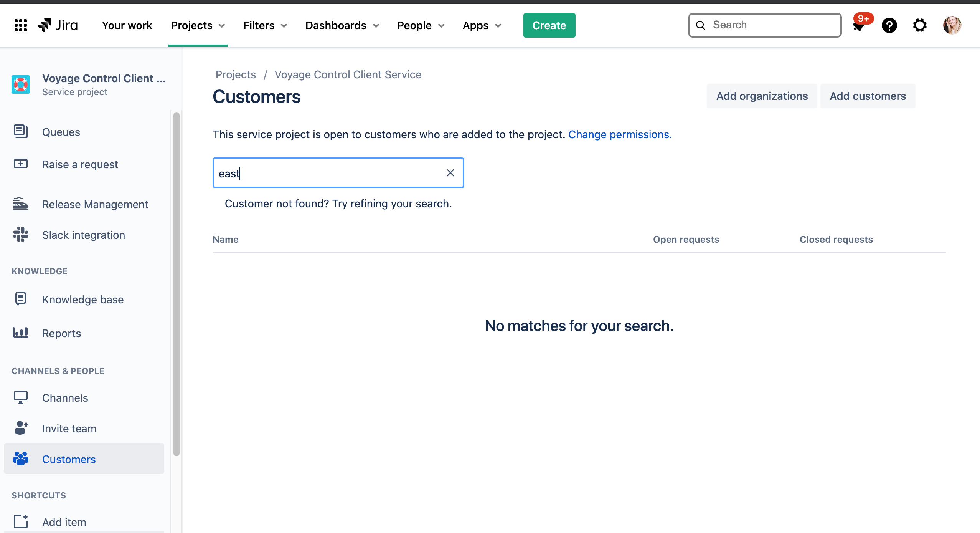Click the Reports chart icon
Viewport: 980px width, 533px height.
tap(21, 333)
